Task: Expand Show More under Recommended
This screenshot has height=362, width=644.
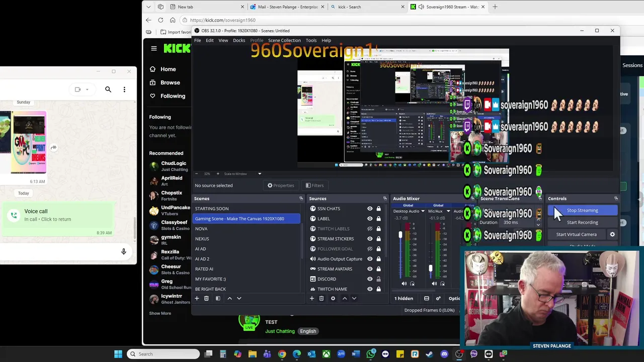Action: point(160,313)
